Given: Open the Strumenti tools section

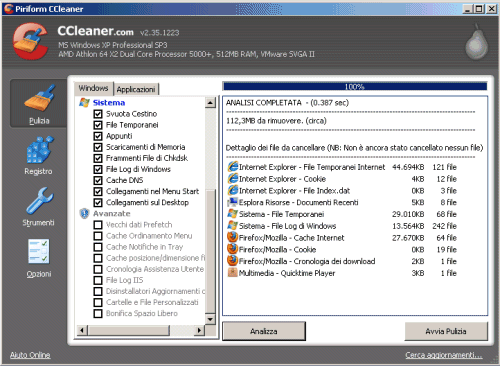Looking at the screenshot, I should pyautogui.click(x=39, y=206).
